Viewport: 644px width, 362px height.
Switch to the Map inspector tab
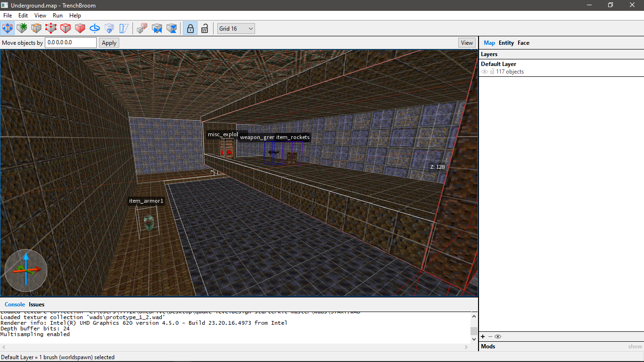(489, 43)
